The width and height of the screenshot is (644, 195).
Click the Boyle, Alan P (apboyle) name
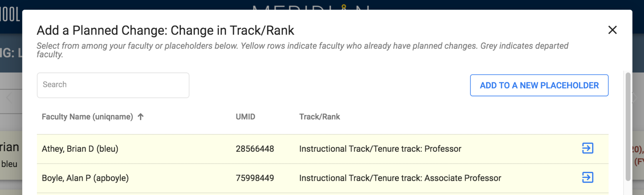pos(85,178)
